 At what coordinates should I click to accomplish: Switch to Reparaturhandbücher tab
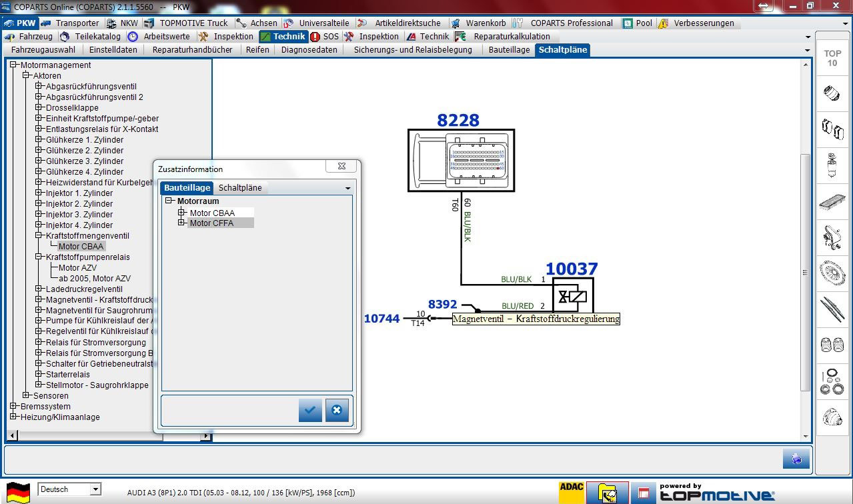pos(192,50)
